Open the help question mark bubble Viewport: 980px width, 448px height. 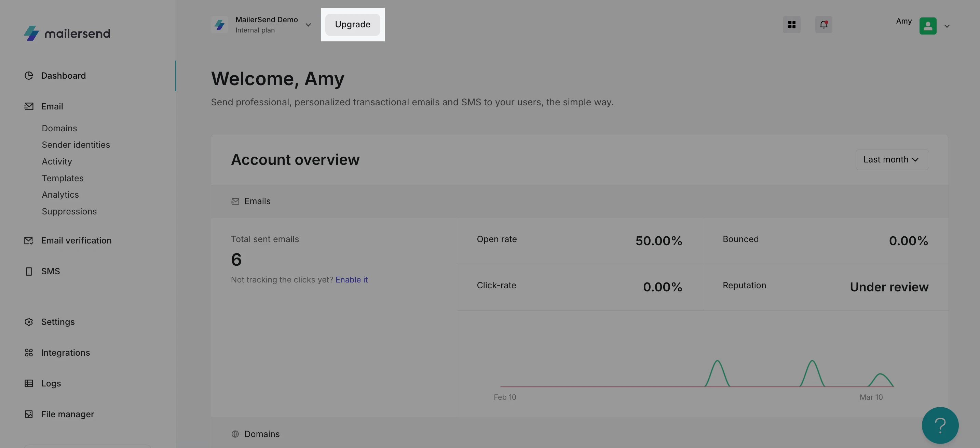(x=940, y=425)
